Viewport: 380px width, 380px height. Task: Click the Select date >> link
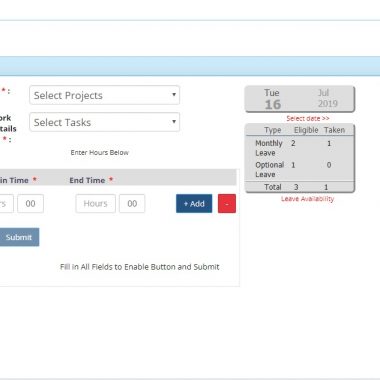click(308, 118)
